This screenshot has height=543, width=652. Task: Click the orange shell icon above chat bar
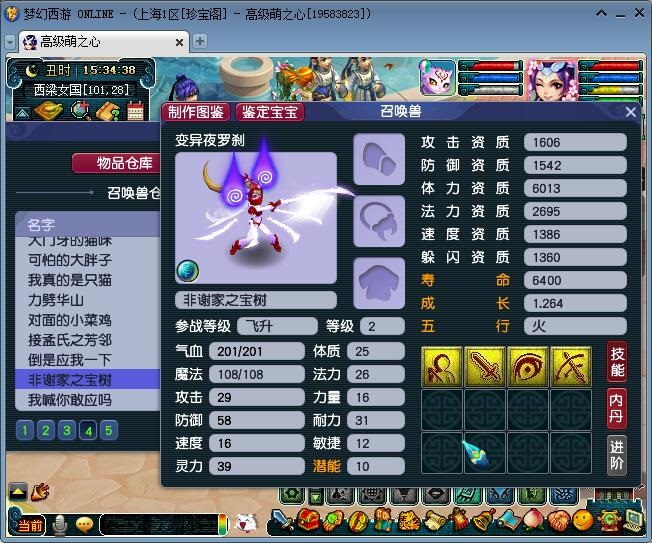[40, 491]
